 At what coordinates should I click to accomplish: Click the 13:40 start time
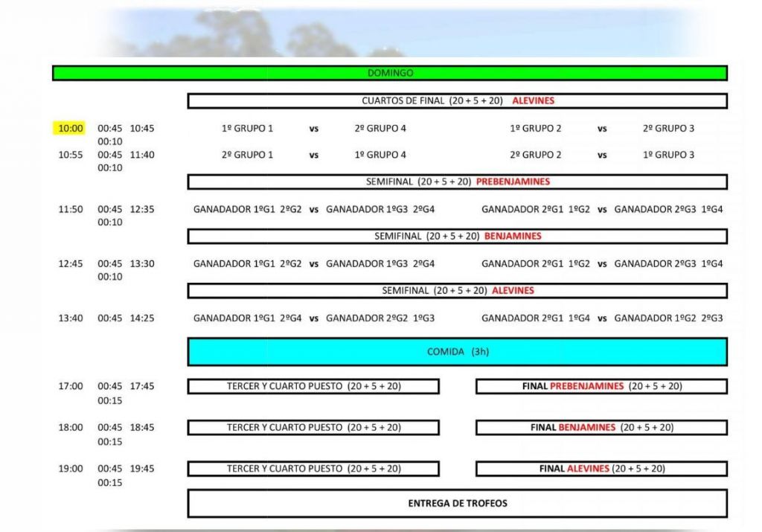(71, 318)
